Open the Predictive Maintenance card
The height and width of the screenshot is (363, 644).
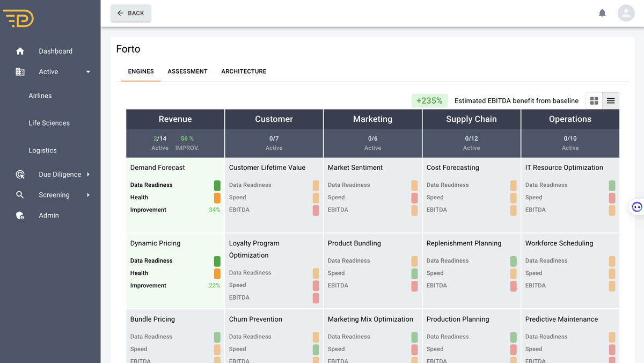(x=570, y=336)
